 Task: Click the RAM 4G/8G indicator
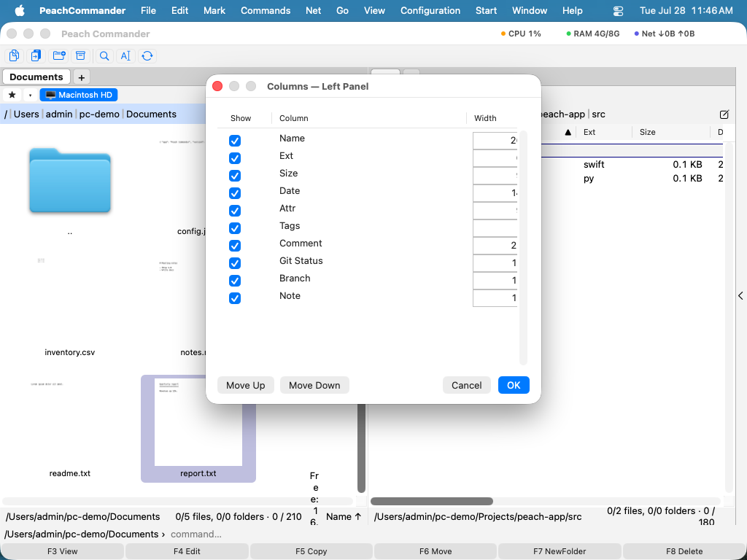[x=592, y=34]
